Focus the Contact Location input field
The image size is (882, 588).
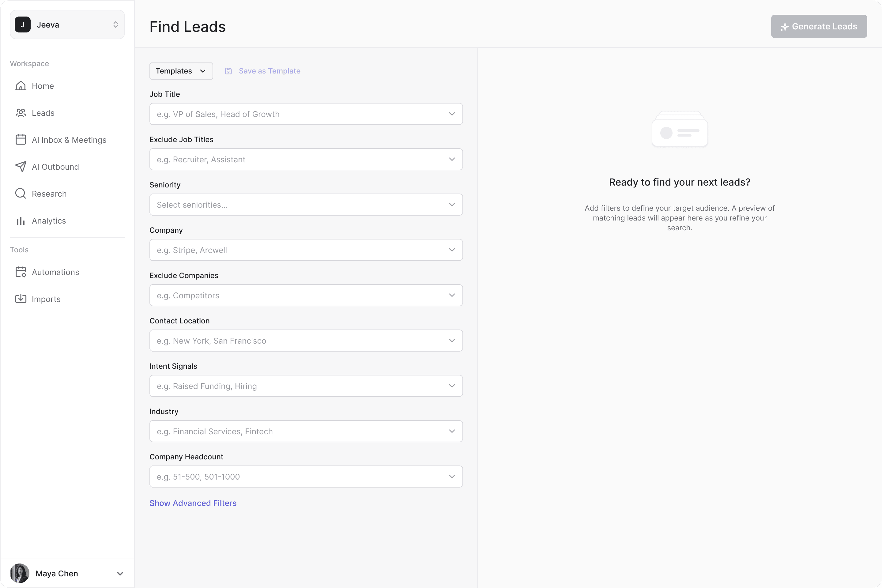click(x=306, y=341)
